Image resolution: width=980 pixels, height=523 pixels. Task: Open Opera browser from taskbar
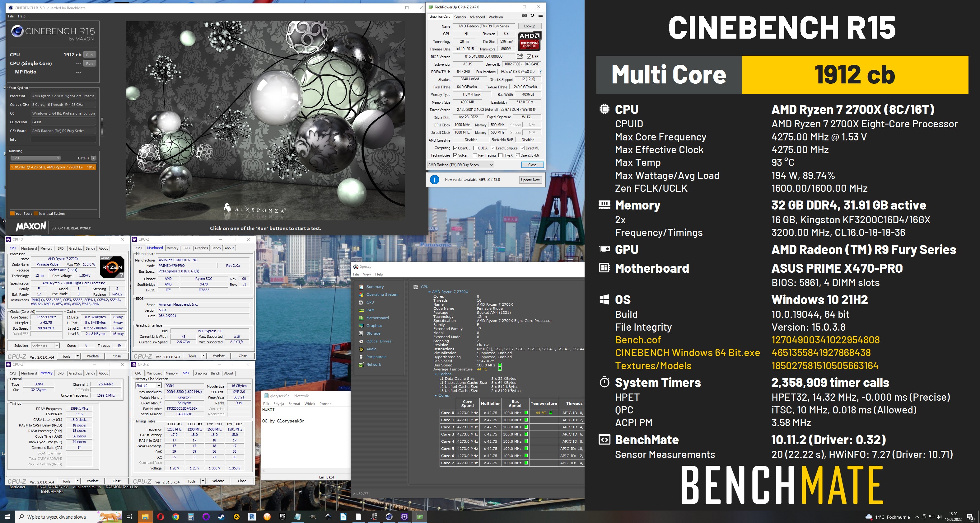[160, 516]
